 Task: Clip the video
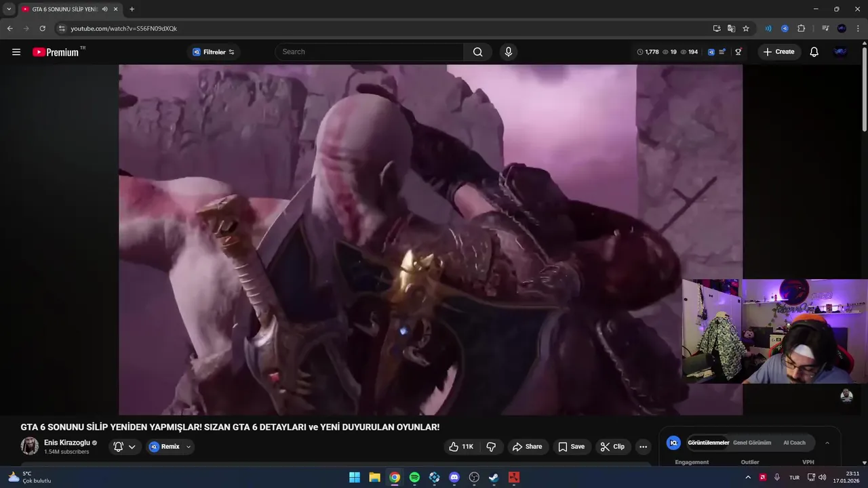pyautogui.click(x=612, y=447)
